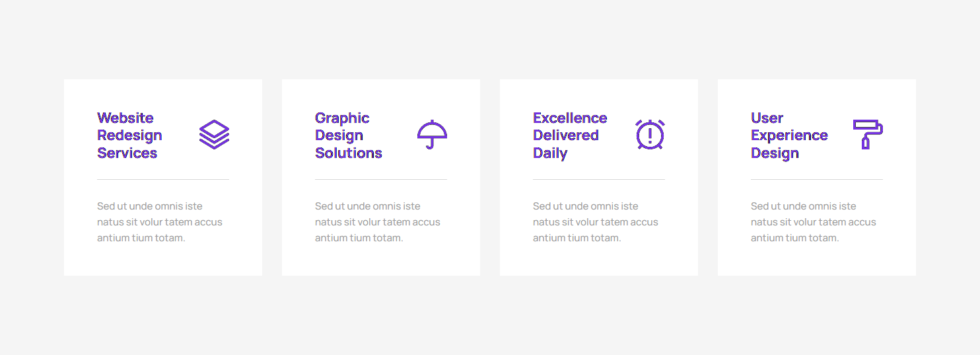Click the paint roller icon

[868, 134]
